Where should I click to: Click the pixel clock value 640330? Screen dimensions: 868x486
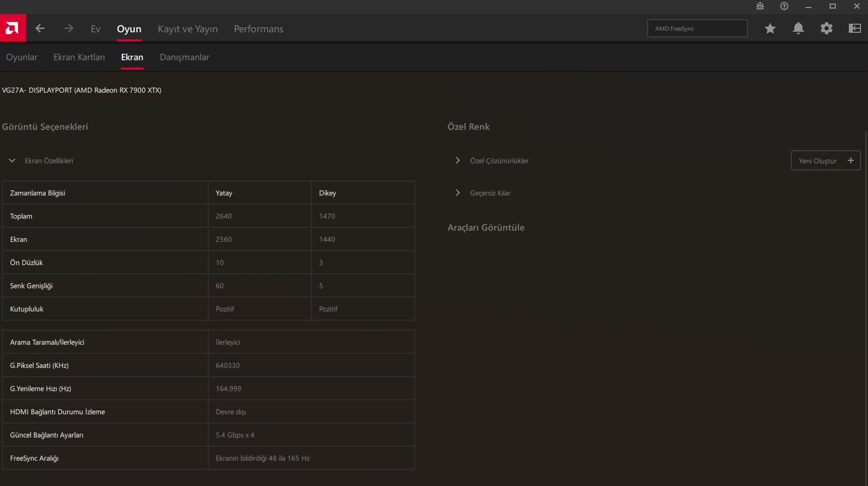coord(228,366)
